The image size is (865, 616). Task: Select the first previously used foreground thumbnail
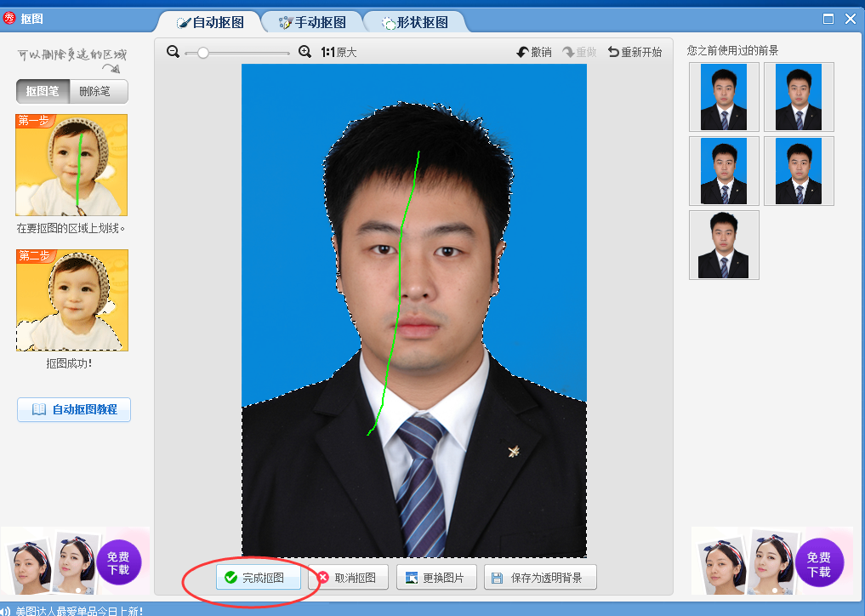724,97
